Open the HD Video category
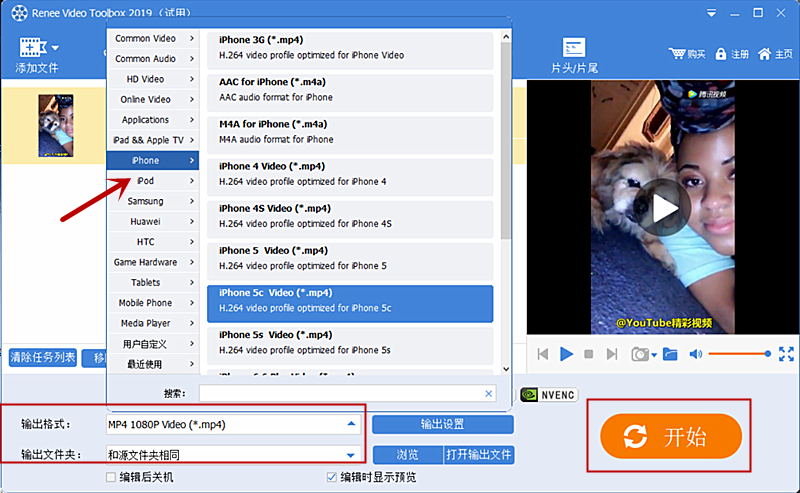This screenshot has height=493, width=800. point(153,79)
